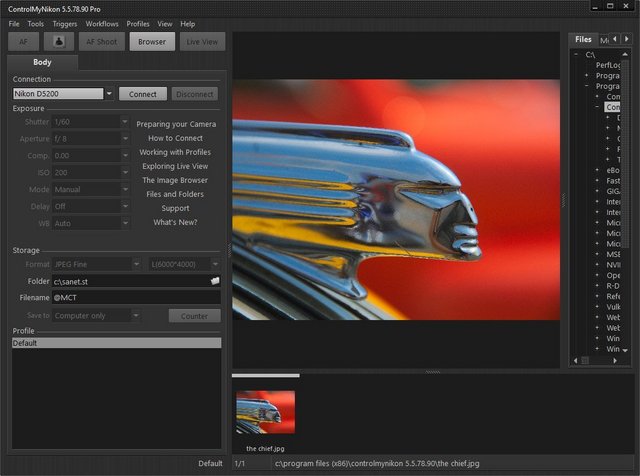Viewport: 640px width, 476px height.
Task: Open the Mode Manual dropdown
Action: pos(125,189)
